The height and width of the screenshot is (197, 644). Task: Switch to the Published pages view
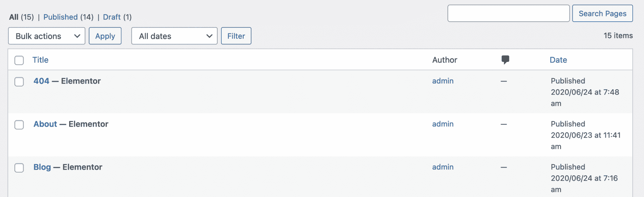point(61,17)
